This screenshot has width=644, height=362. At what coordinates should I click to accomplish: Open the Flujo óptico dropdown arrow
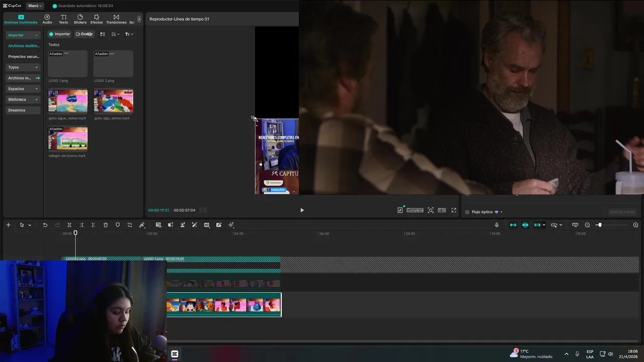click(501, 212)
